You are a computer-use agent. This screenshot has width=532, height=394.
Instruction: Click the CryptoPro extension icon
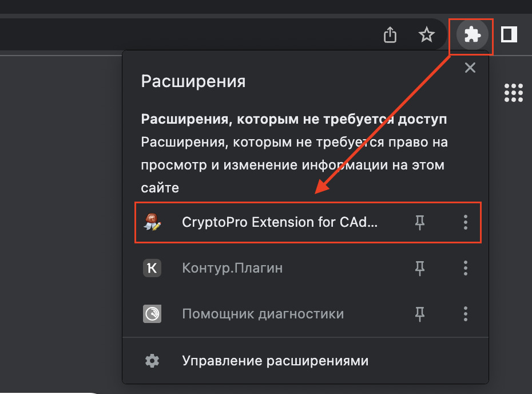152,222
